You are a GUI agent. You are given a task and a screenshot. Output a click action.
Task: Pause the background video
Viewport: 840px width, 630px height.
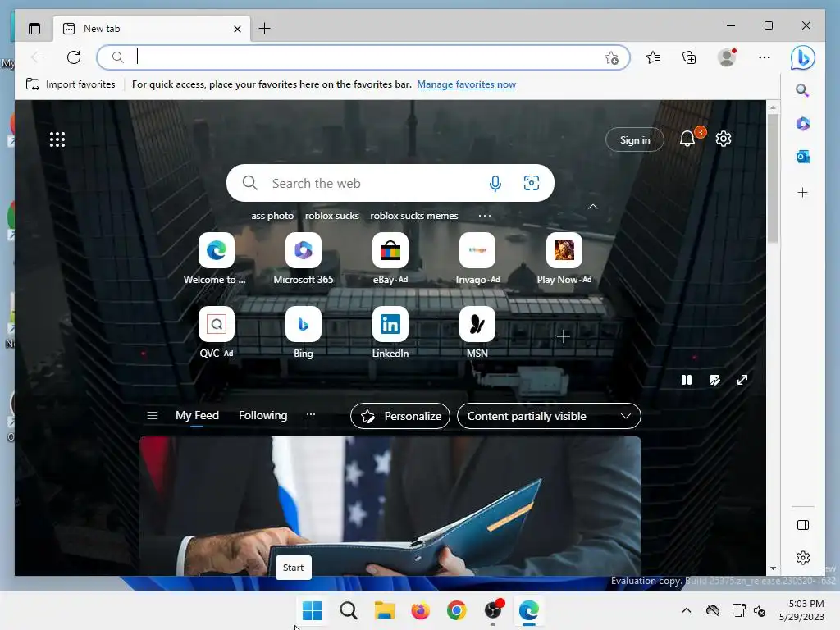[x=687, y=380]
